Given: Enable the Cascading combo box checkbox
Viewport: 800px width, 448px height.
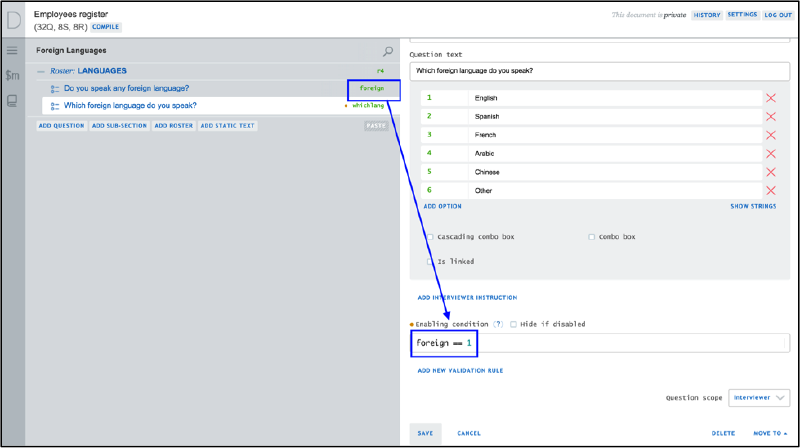Looking at the screenshot, I should [x=431, y=237].
